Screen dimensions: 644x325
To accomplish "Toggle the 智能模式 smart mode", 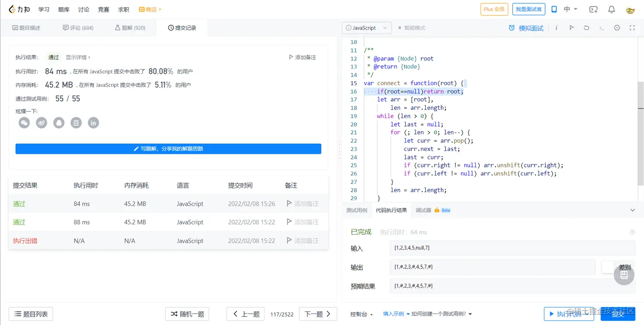I will (x=411, y=28).
